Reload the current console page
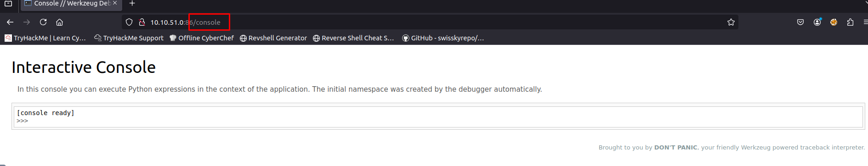The image size is (868, 166). [43, 22]
